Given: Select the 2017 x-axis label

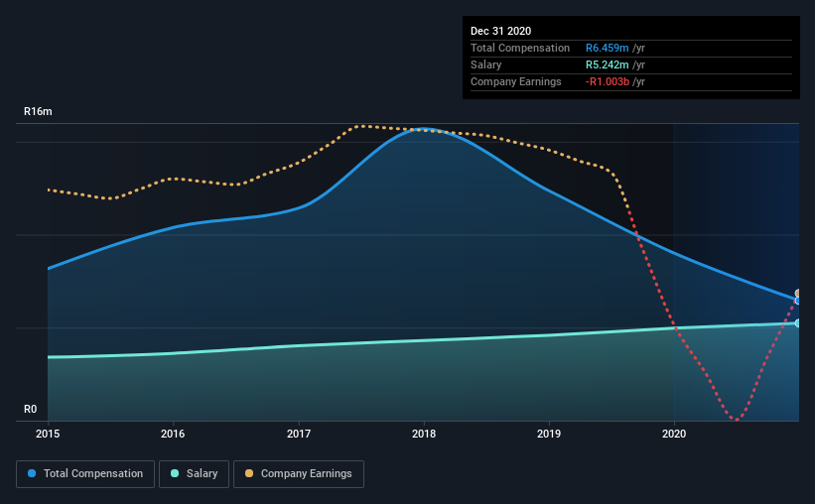Looking at the screenshot, I should [299, 434].
